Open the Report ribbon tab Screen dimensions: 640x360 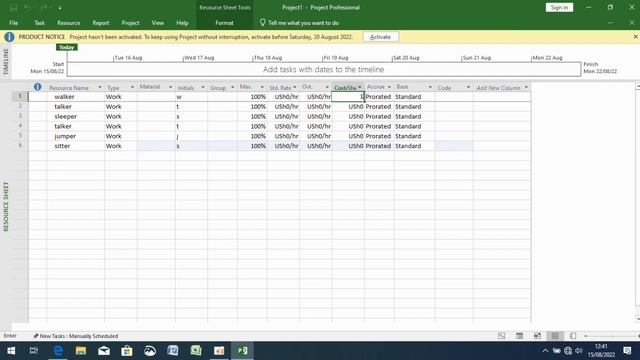point(101,23)
